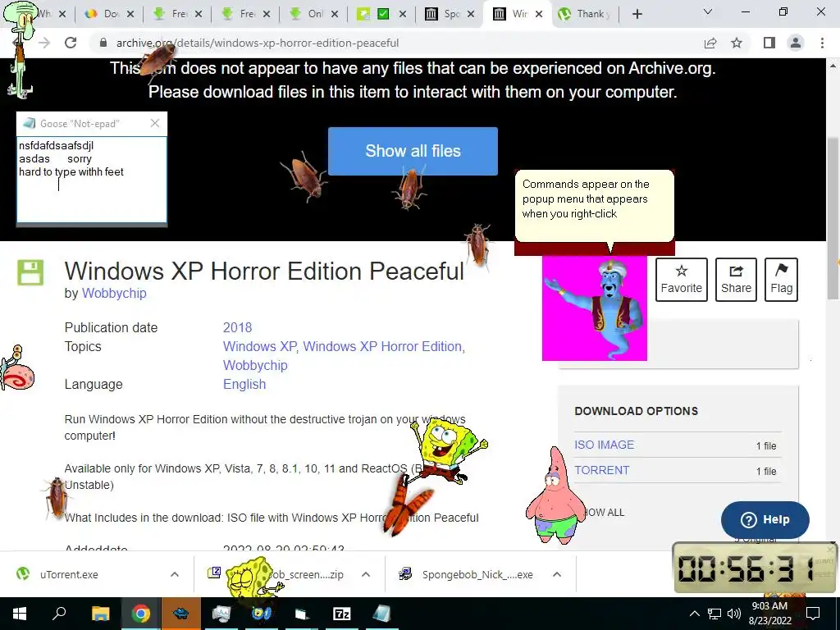Click the 00:56:31 timer widget
This screenshot has height=630, width=840.
[755, 568]
